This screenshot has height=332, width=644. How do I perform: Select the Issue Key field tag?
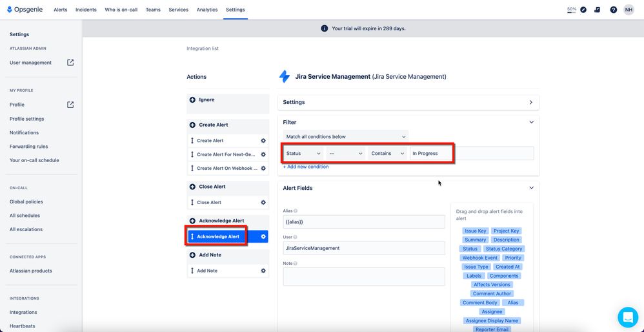475,231
